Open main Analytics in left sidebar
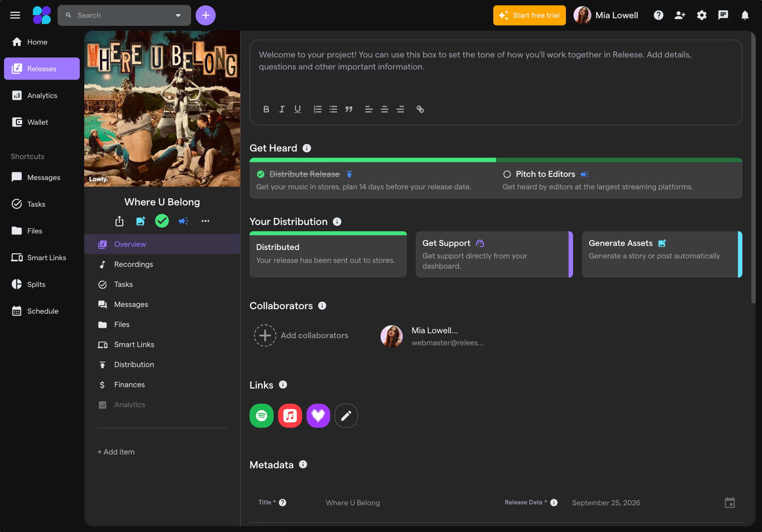The width and height of the screenshot is (762, 532). pyautogui.click(x=42, y=95)
